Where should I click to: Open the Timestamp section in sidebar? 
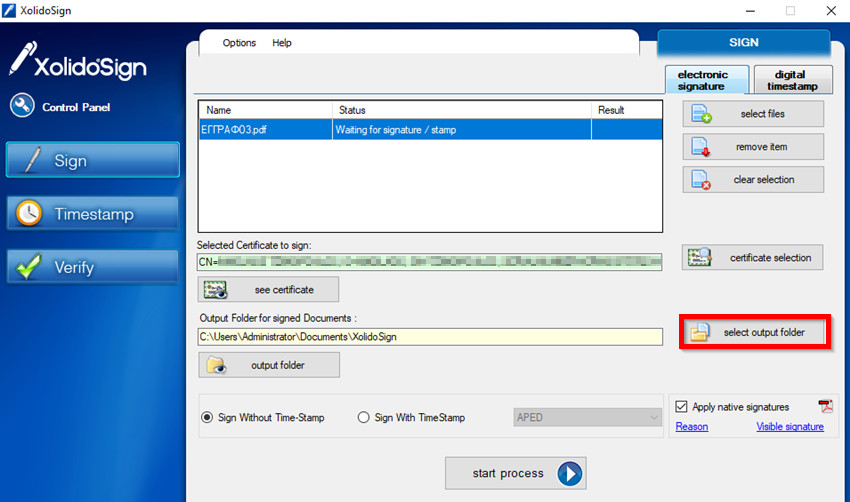(x=92, y=214)
